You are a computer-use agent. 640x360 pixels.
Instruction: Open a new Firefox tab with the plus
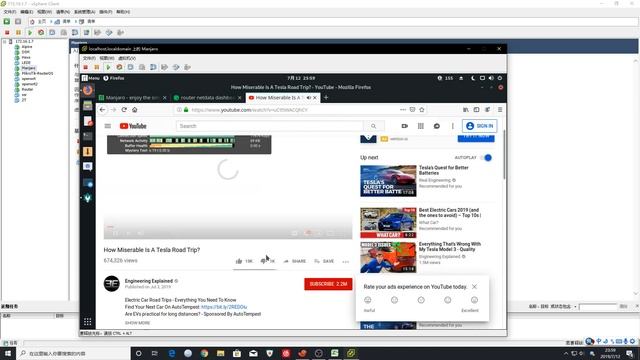[x=326, y=98]
